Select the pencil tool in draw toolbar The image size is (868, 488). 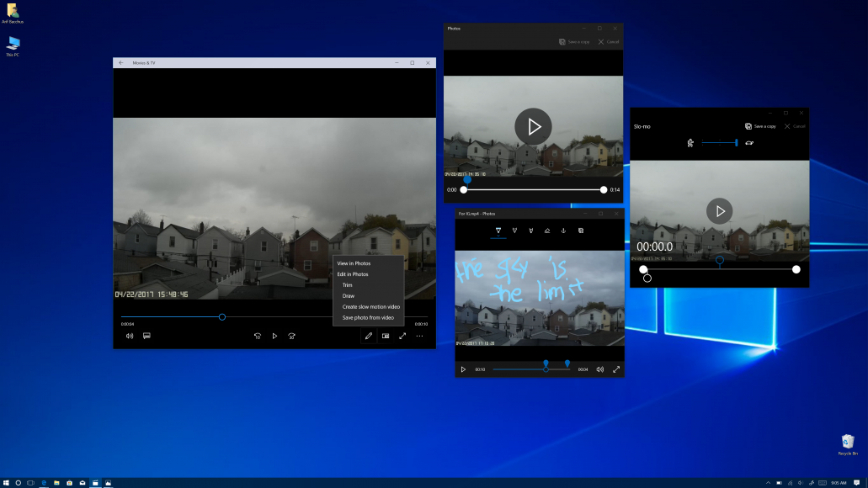point(514,231)
